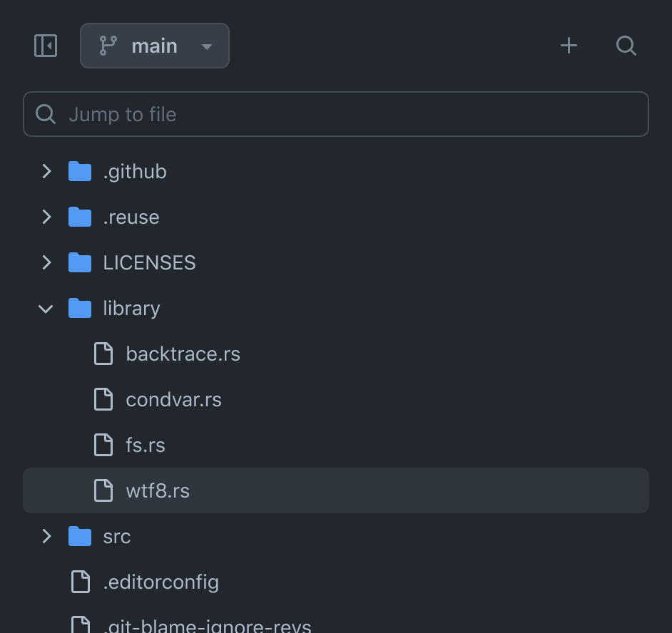Click the plus add file icon
This screenshot has height=633, width=672.
point(569,46)
